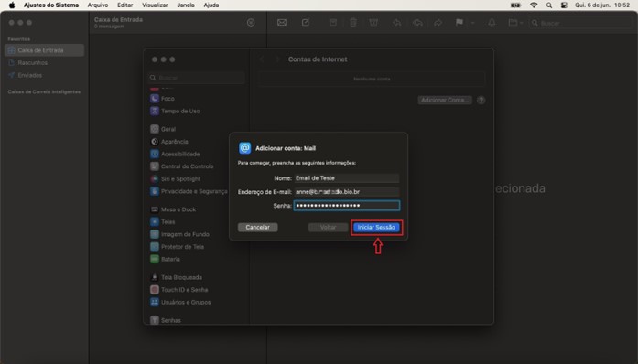Click the Voltar button

point(328,228)
